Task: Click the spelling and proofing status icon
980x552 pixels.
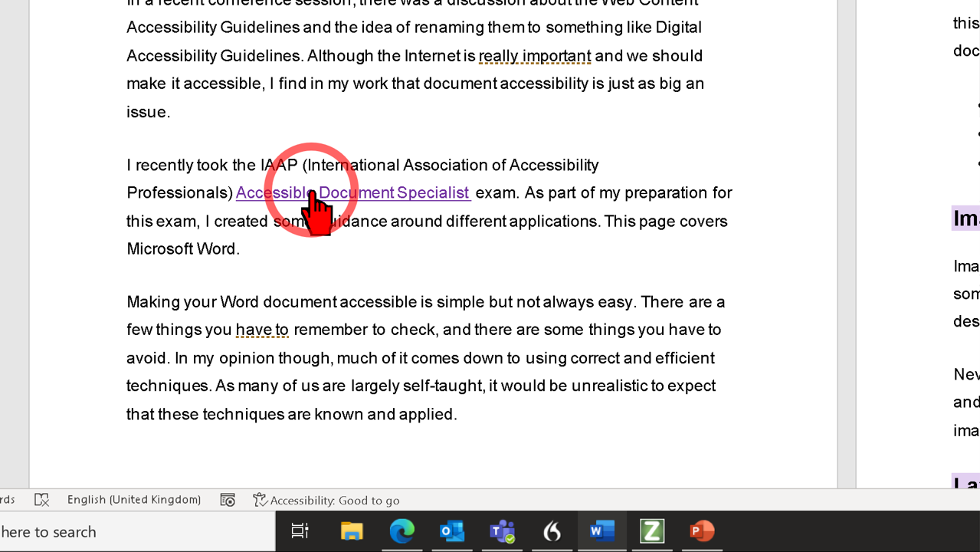Action: point(42,500)
